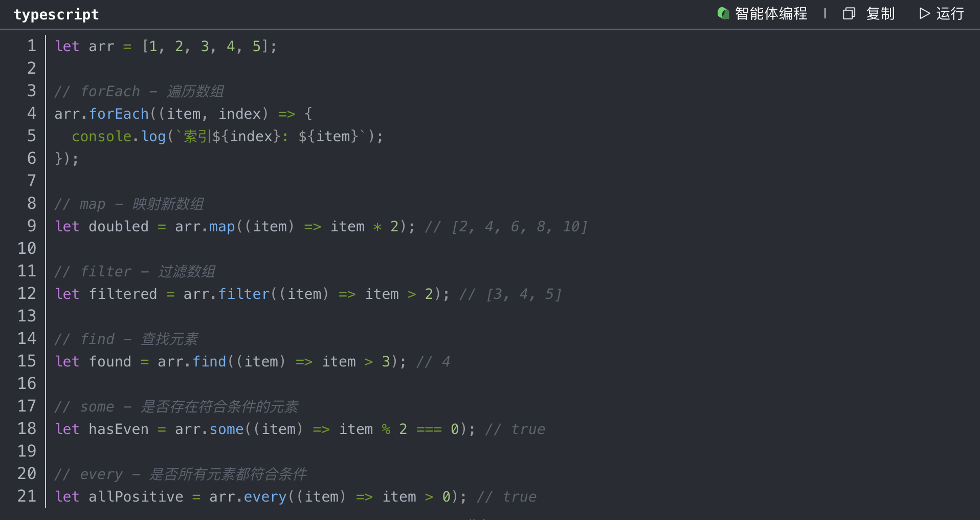Click the run triangle play icon
980x520 pixels.
(924, 13)
